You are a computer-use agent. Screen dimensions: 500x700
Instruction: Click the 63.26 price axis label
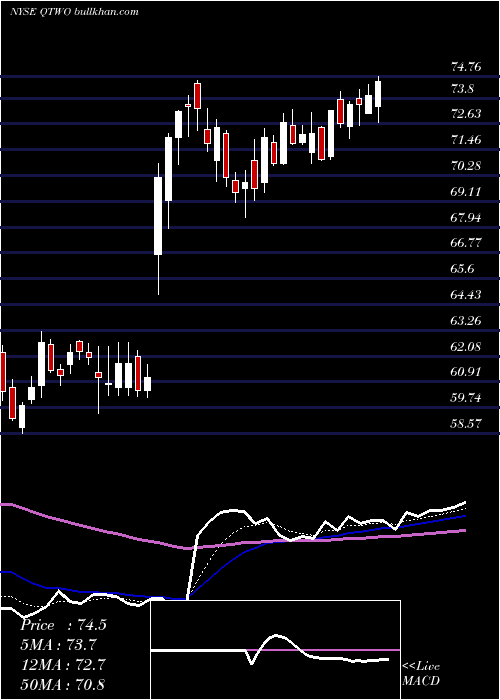point(467,321)
